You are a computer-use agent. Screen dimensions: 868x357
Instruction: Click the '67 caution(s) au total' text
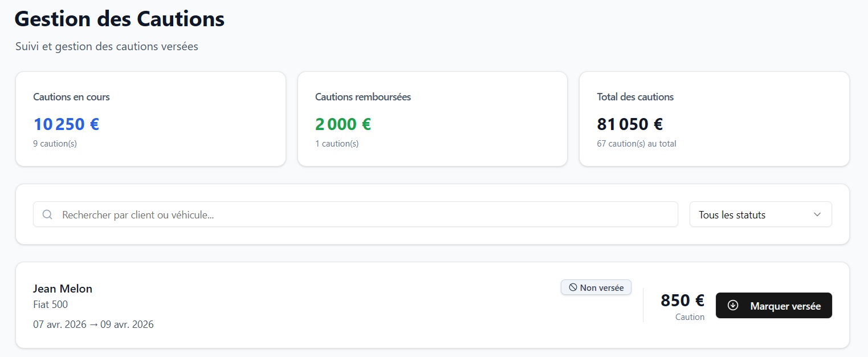pos(637,144)
